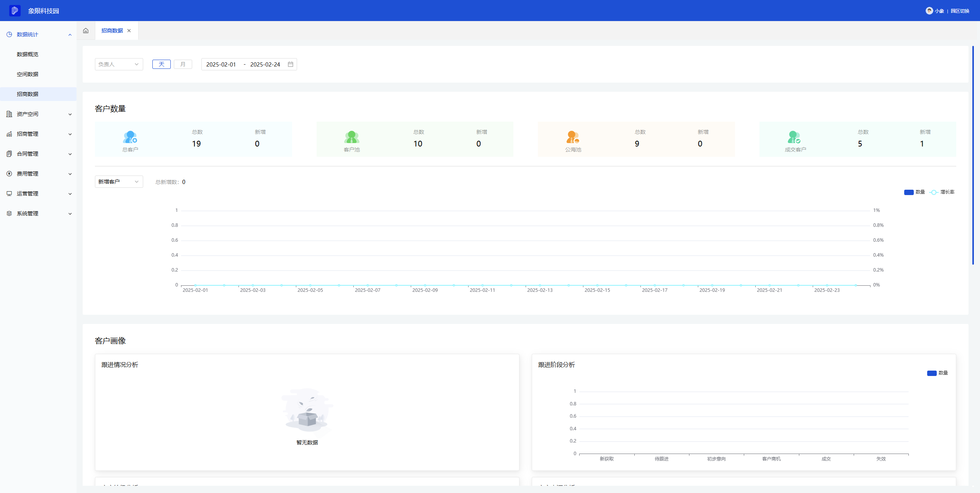Open 空间数据 in sidebar

[28, 74]
